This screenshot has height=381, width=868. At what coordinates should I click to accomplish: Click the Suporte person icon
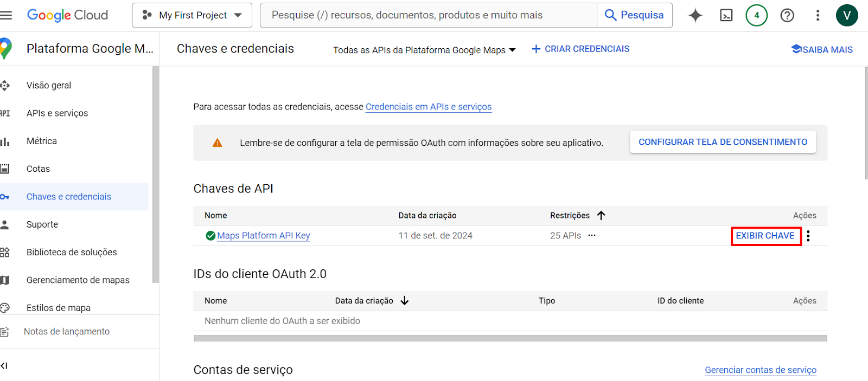(x=5, y=224)
